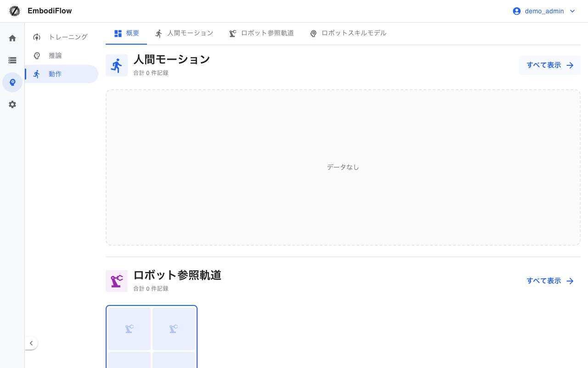Click the ロボット参照軌道 section heading
The width and height of the screenshot is (588, 368).
177,275
